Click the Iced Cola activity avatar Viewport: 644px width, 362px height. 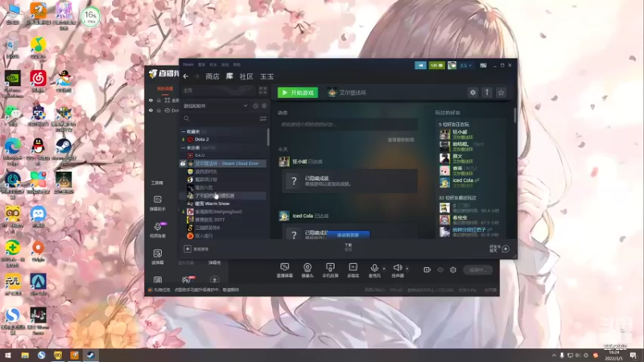click(x=284, y=216)
